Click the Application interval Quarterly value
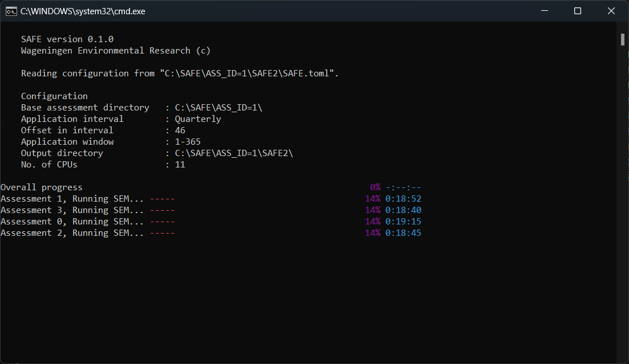Image resolution: width=629 pixels, height=364 pixels. coord(197,118)
